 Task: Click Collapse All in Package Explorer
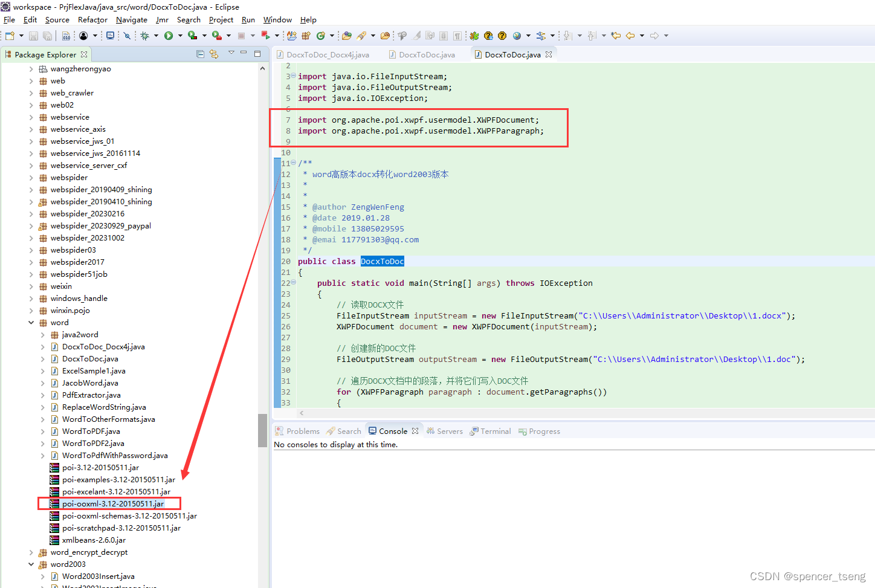point(199,54)
